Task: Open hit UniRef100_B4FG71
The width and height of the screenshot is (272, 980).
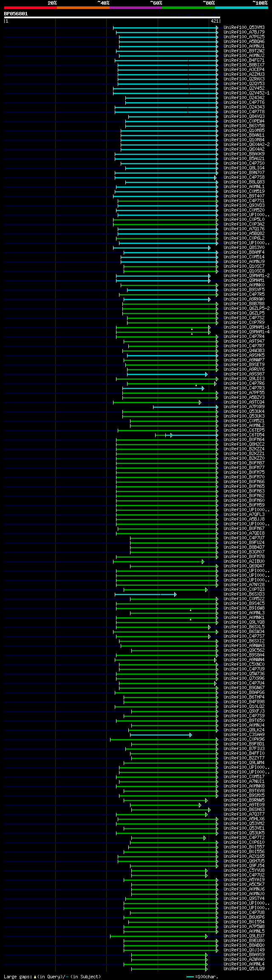Action: (244, 60)
